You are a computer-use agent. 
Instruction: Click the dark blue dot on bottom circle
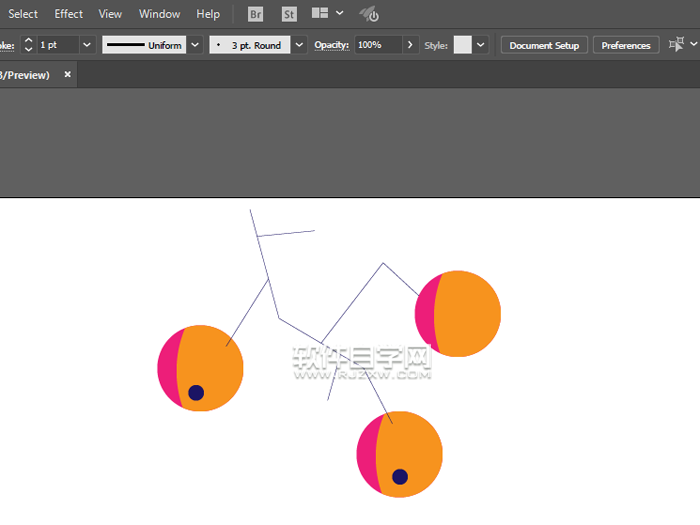pyautogui.click(x=400, y=477)
